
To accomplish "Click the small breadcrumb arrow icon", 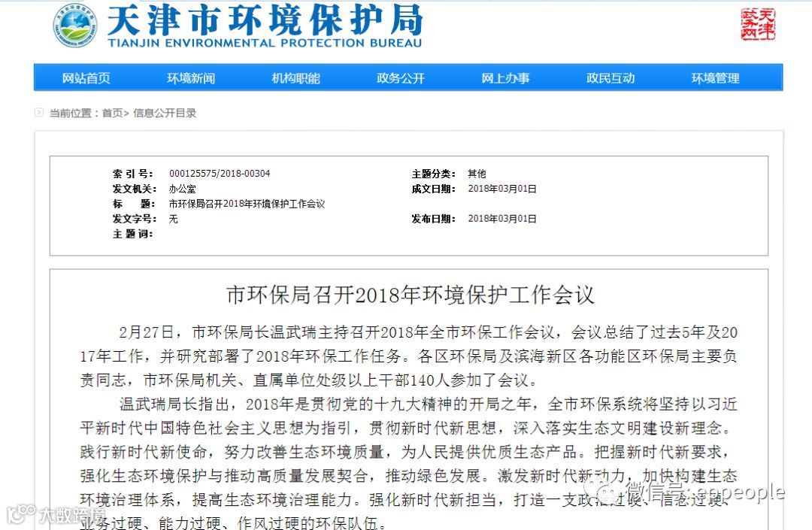I will tap(39, 112).
